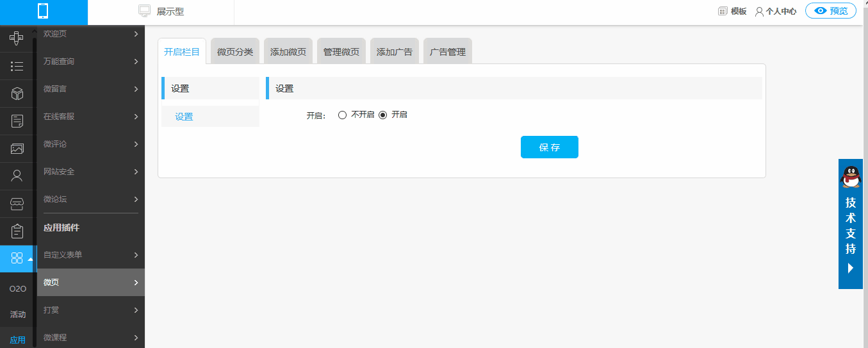Image resolution: width=868 pixels, height=348 pixels.
Task: Open the 广告管理 tab
Action: 448,51
